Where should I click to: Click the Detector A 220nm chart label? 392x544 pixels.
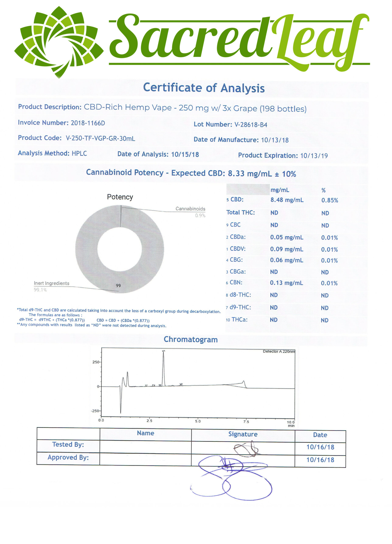pyautogui.click(x=279, y=351)
